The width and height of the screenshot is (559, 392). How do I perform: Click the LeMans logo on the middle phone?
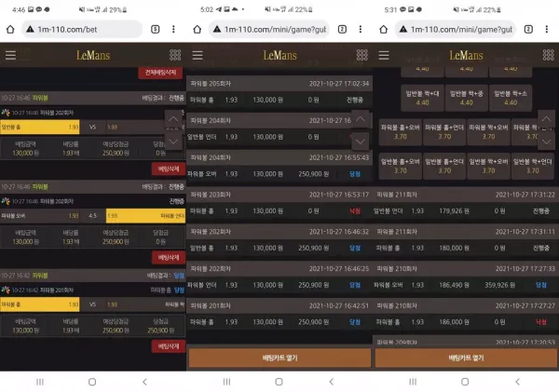279,55
